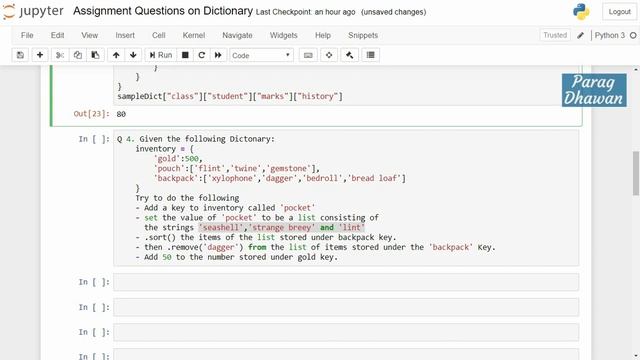Image resolution: width=640 pixels, height=360 pixels.
Task: Open the Edit menu
Action: [x=58, y=36]
